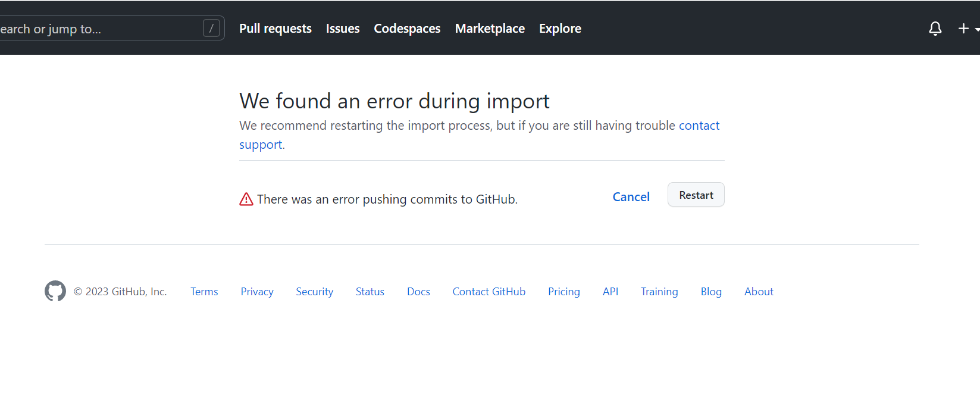Open the Privacy policy link
980x403 pixels.
pyautogui.click(x=256, y=291)
